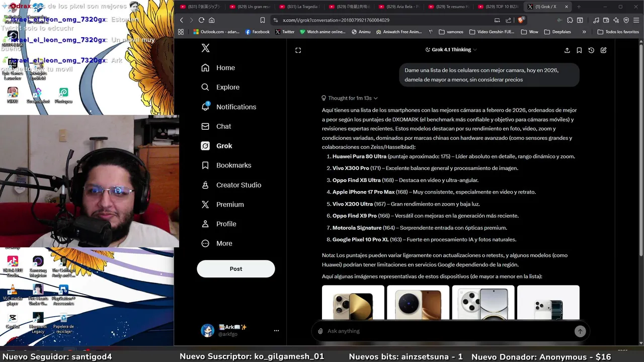
Task: Switch to the 'Aria Bela' YouTube tab
Action: pyautogui.click(x=400, y=7)
